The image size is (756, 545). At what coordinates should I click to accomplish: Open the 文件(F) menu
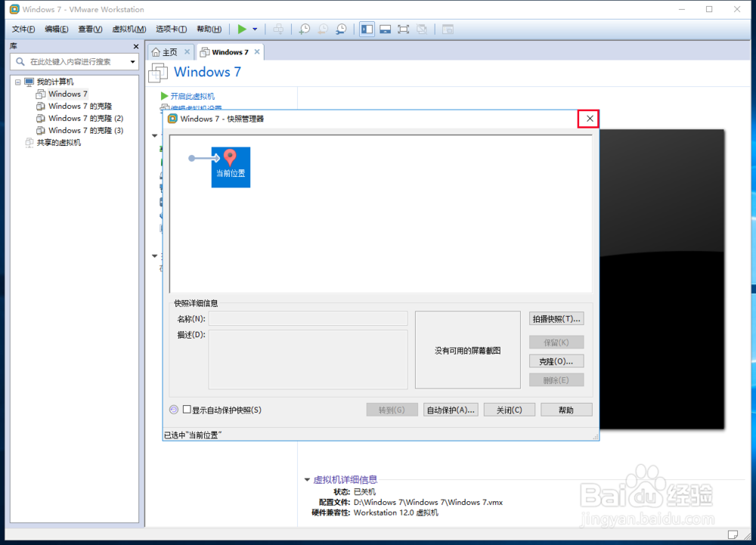click(x=23, y=29)
